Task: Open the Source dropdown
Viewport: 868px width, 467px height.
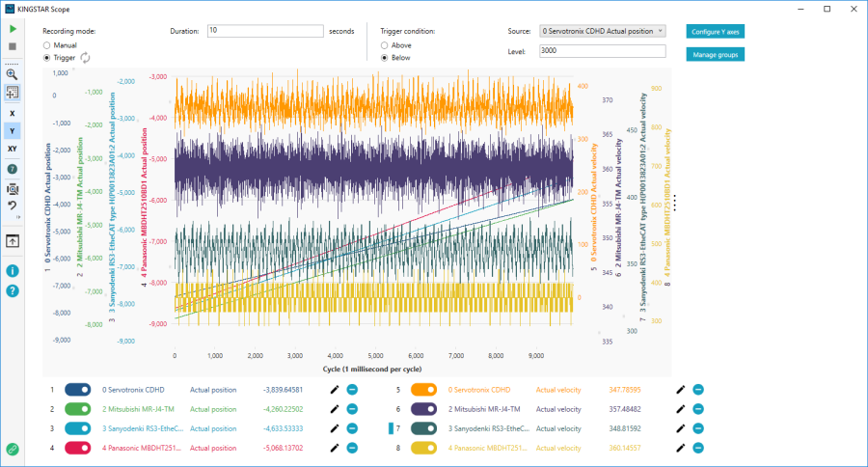Action: [603, 31]
